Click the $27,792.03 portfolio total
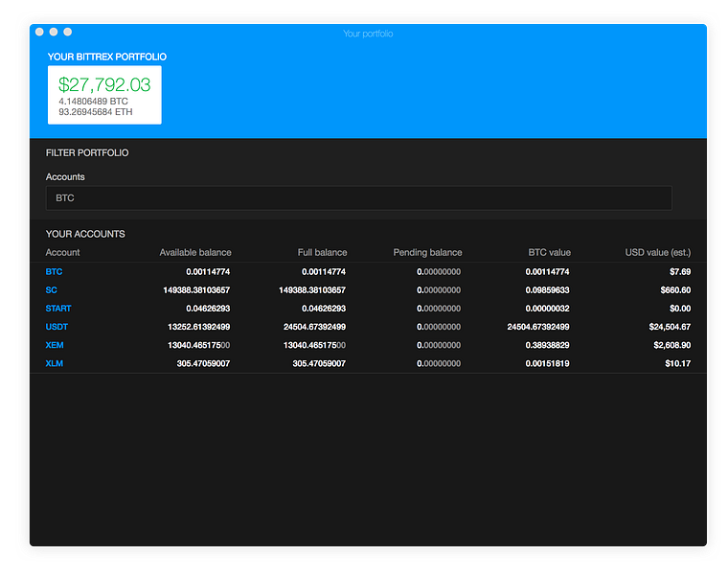The image size is (728, 575). [104, 84]
